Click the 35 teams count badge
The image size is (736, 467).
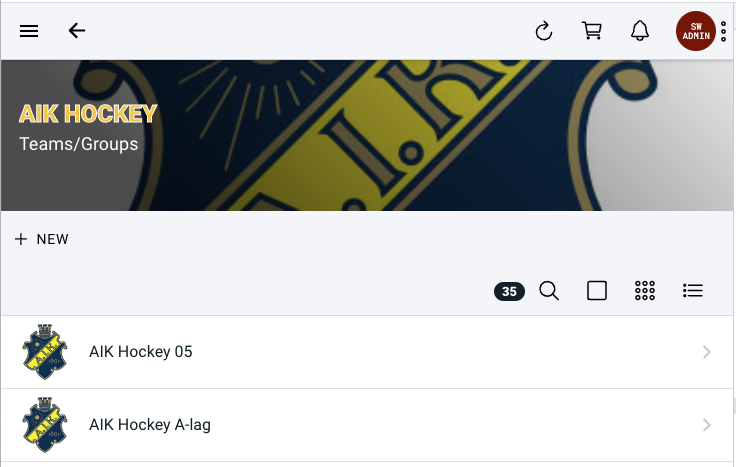(509, 292)
